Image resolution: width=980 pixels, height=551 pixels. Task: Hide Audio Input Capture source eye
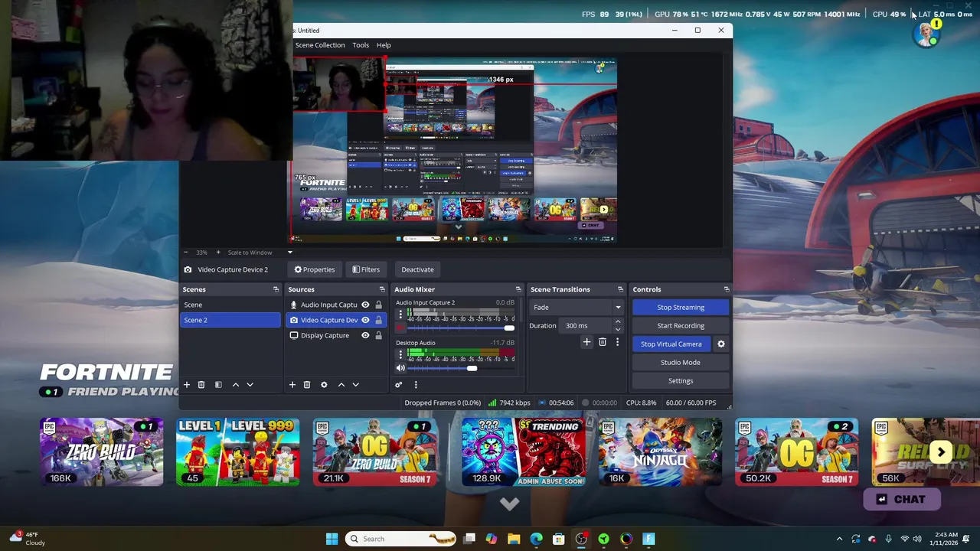[x=365, y=305]
